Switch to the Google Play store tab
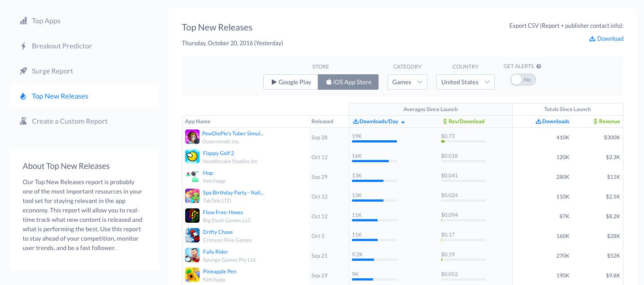 click(x=291, y=82)
